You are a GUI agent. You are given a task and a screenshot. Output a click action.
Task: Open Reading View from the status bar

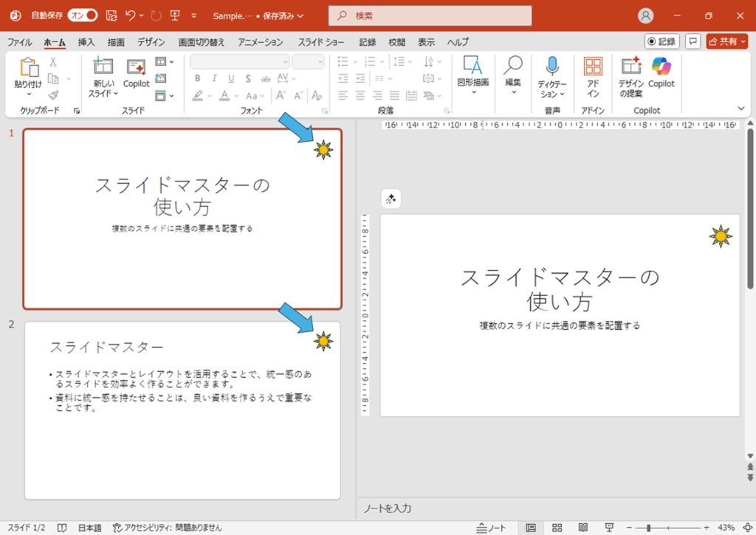pyautogui.click(x=583, y=526)
